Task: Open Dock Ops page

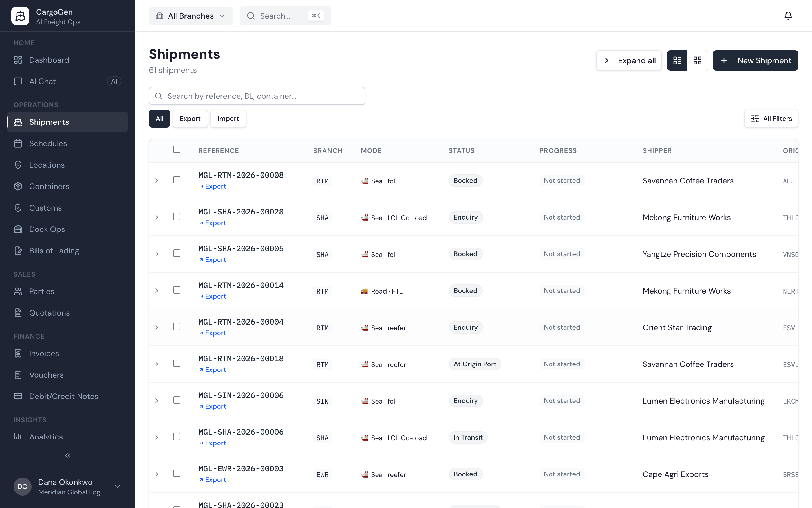Action: point(67,229)
